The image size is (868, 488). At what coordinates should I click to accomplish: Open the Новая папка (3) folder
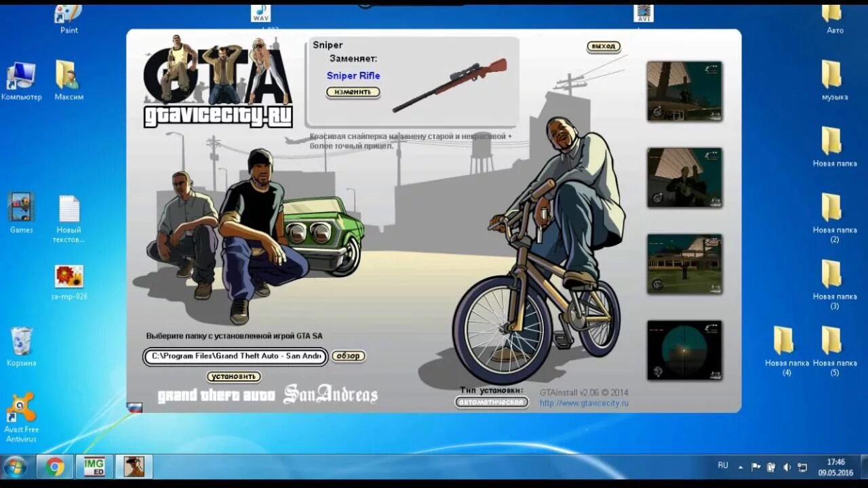point(835,285)
